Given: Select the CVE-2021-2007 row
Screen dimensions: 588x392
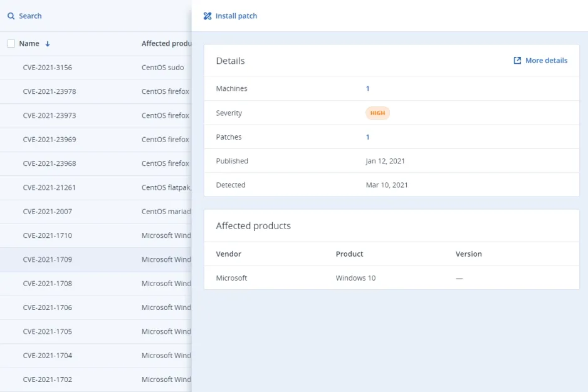Looking at the screenshot, I should click(47, 212).
